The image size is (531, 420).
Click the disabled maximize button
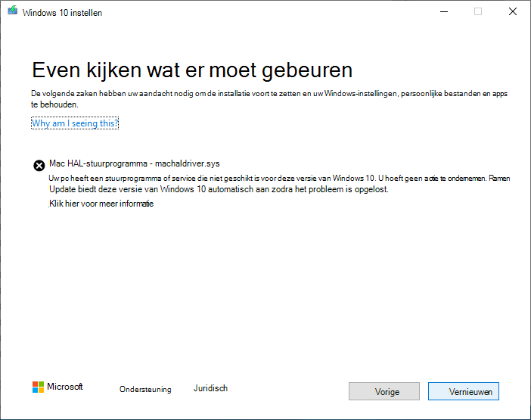[x=478, y=11]
